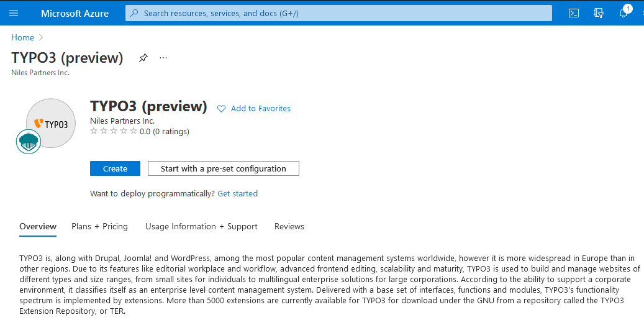
Task: Click the certified badge on the logo
Action: 29,141
